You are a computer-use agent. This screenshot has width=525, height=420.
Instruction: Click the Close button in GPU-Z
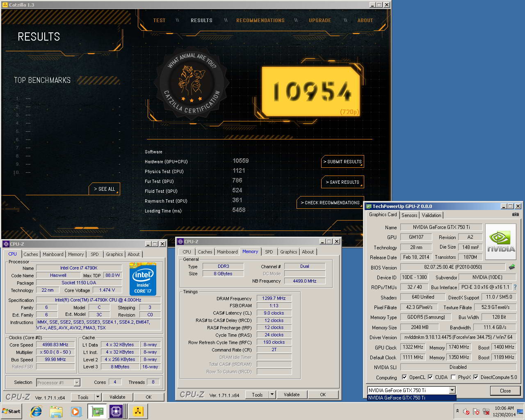pos(505,391)
